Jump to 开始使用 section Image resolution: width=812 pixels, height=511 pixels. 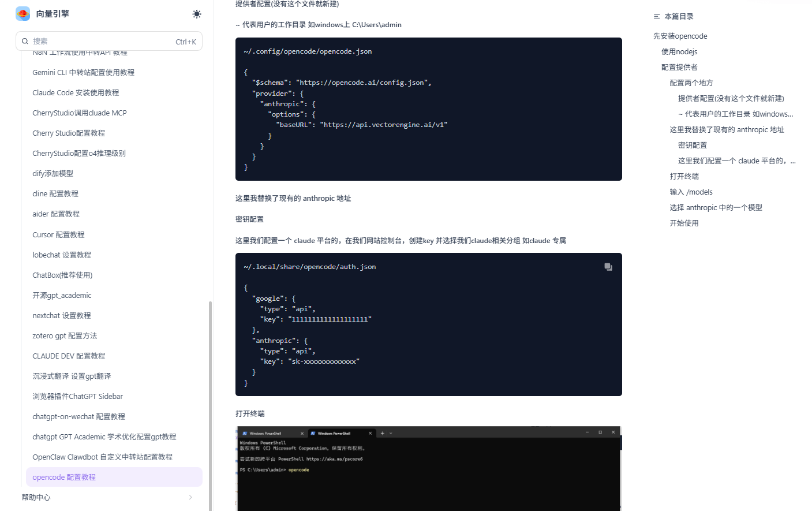click(x=684, y=223)
